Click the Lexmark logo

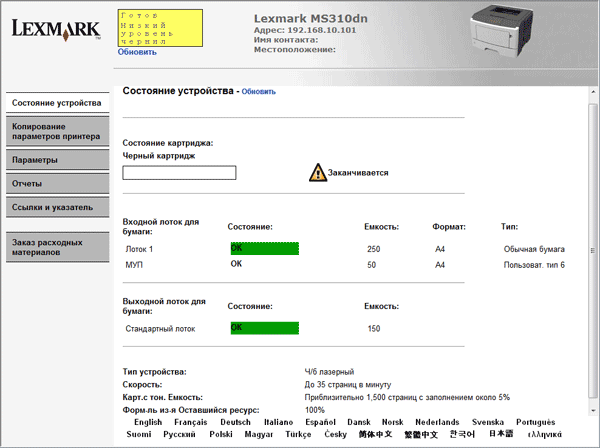[56, 30]
